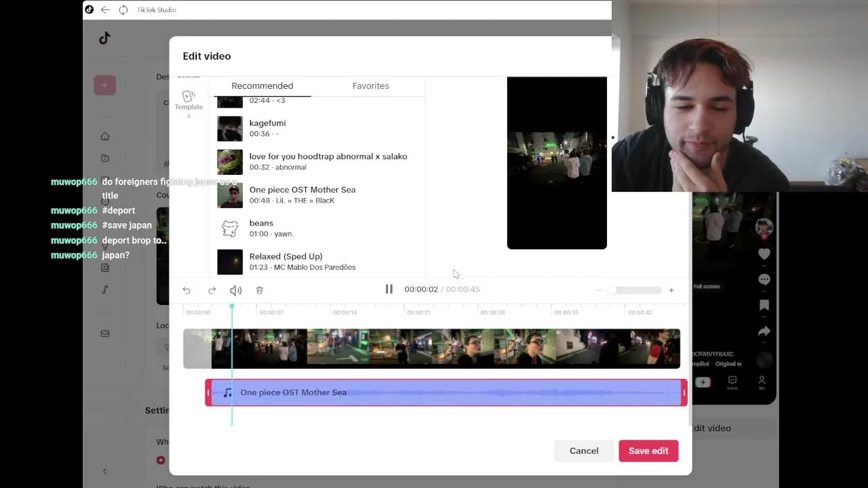
Task: Open the Home icon in sidebar
Action: coord(104,136)
